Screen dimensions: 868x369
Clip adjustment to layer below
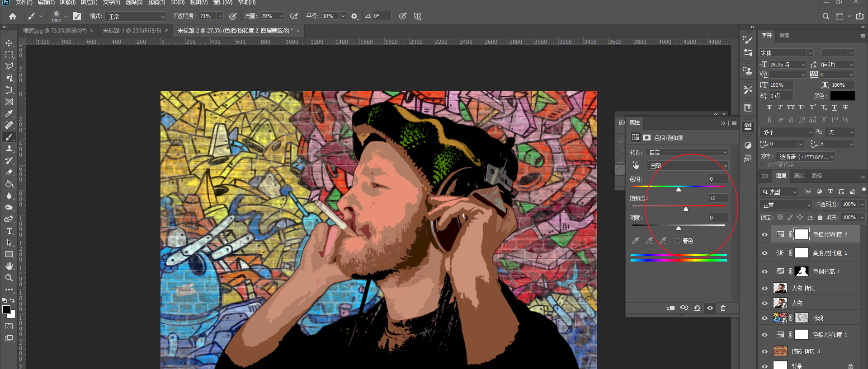pos(671,308)
